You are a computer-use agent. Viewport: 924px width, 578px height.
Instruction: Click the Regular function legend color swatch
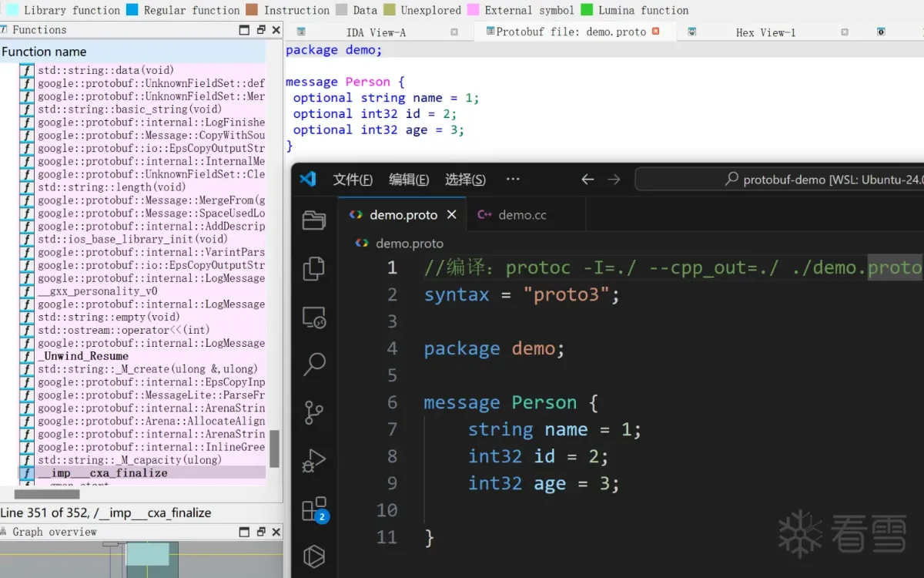coord(132,10)
